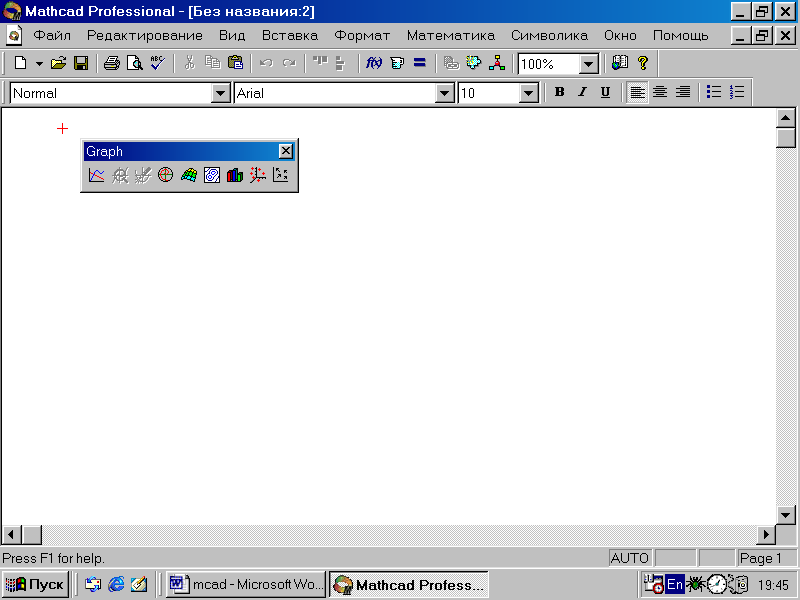Open the font size 10 dropdown
Viewport: 800px width, 600px height.
click(x=529, y=93)
